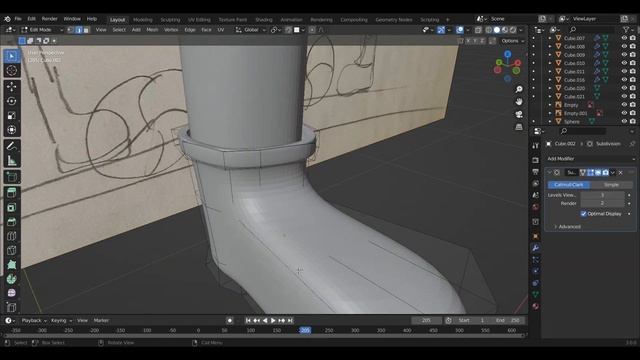Screen dimensions: 640x360
Task: Select the Select Box tool
Action: 11,56
